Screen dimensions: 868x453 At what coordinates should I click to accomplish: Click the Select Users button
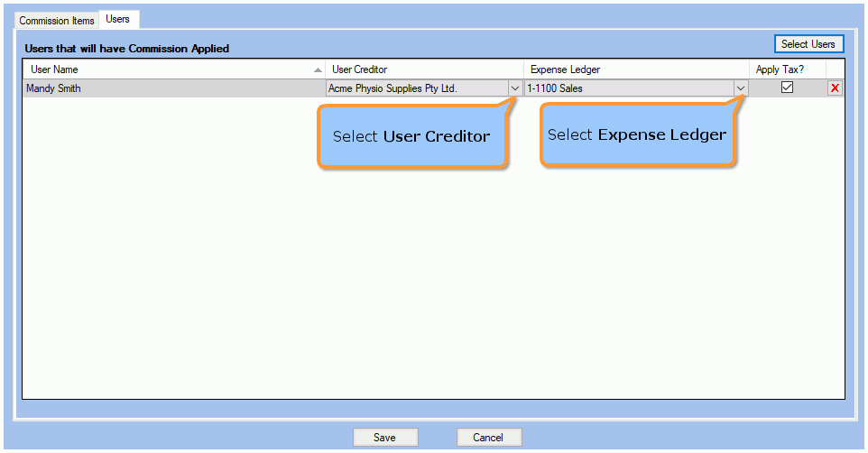[808, 43]
